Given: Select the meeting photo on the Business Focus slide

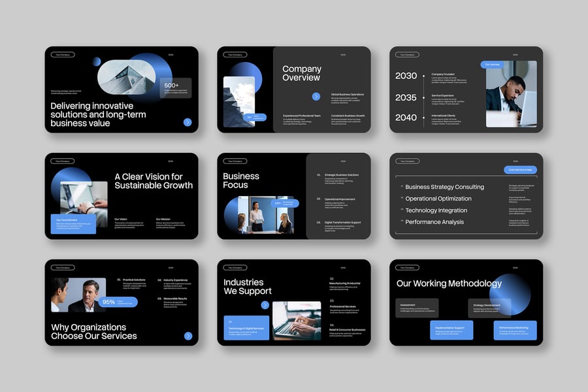Looking at the screenshot, I should [265, 216].
